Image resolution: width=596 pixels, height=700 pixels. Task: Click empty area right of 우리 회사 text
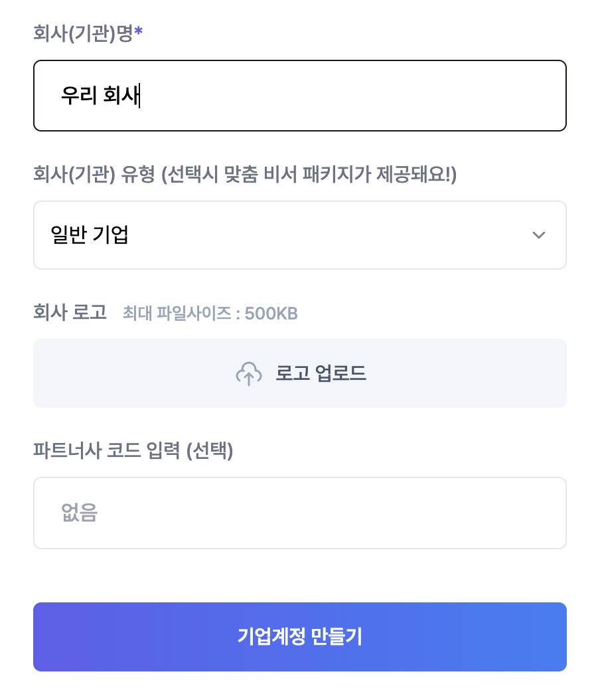pos(352,96)
